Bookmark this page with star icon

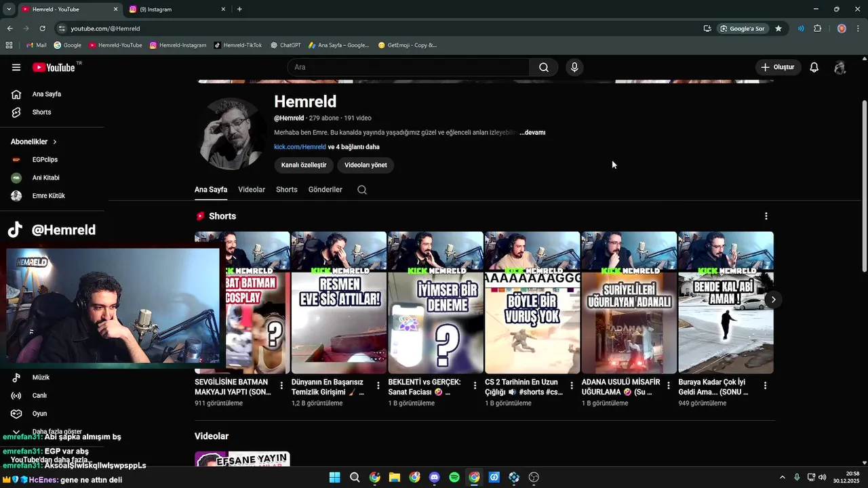778,28
